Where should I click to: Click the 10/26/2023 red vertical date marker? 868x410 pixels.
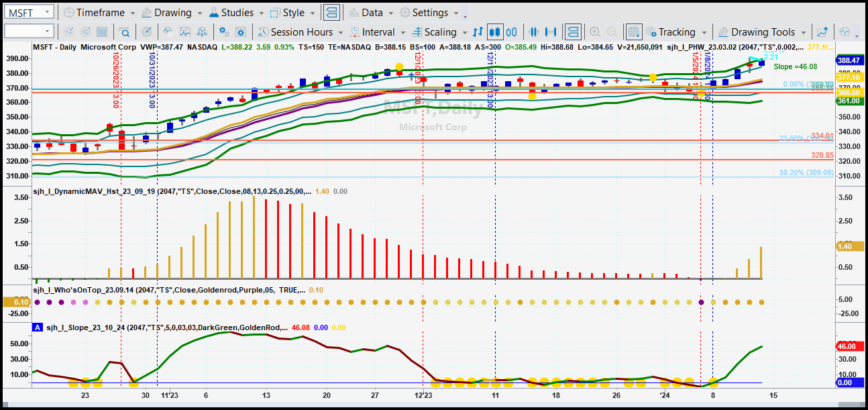coord(115,80)
